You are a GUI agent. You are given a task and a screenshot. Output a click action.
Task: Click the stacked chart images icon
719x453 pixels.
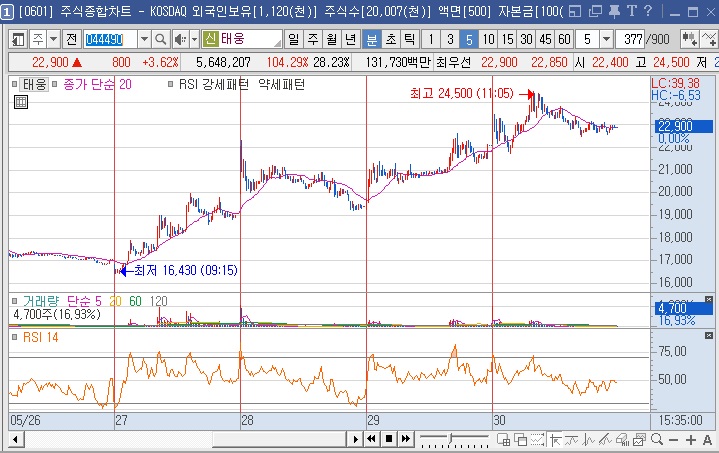click(639, 440)
